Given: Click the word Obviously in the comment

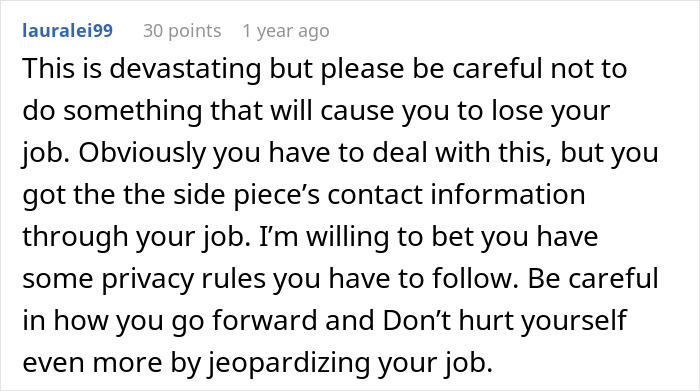Looking at the screenshot, I should click(142, 153).
